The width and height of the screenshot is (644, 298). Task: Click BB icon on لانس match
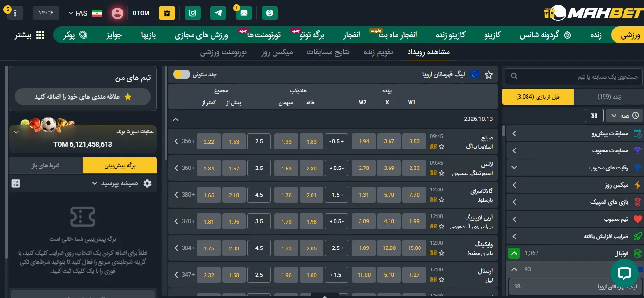[x=433, y=173]
